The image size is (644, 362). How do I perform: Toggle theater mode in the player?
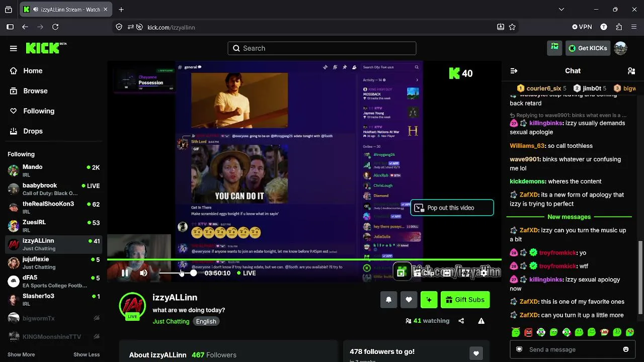click(447, 273)
